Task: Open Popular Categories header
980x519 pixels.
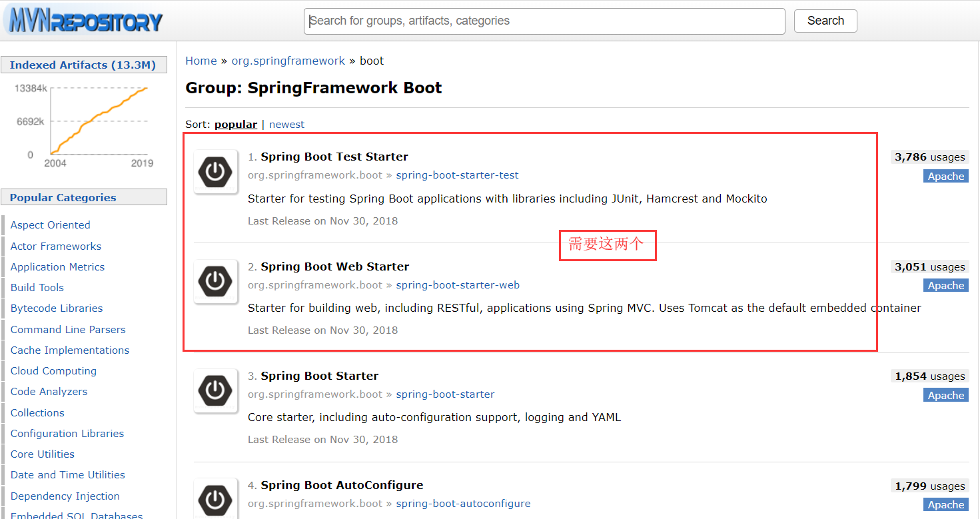Action: coord(83,197)
